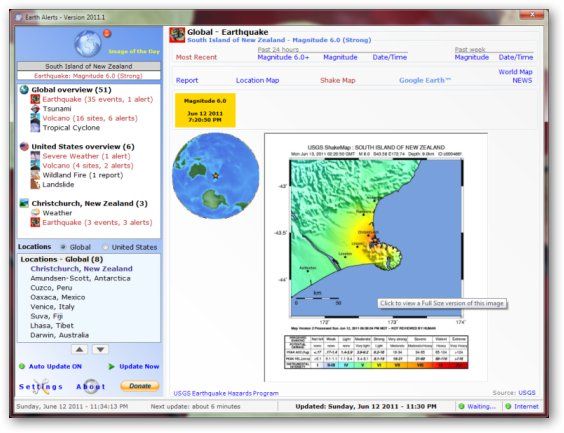
Task: Select Severe Weather (1 alert)
Action: 86,156
